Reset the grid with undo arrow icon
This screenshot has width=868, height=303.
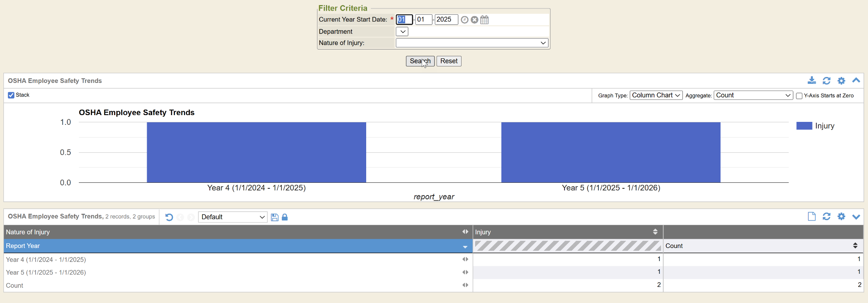coord(169,217)
